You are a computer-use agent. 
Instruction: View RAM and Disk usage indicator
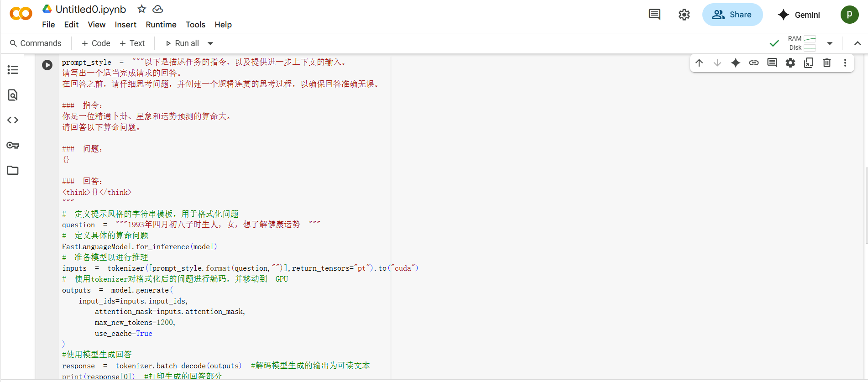point(802,43)
